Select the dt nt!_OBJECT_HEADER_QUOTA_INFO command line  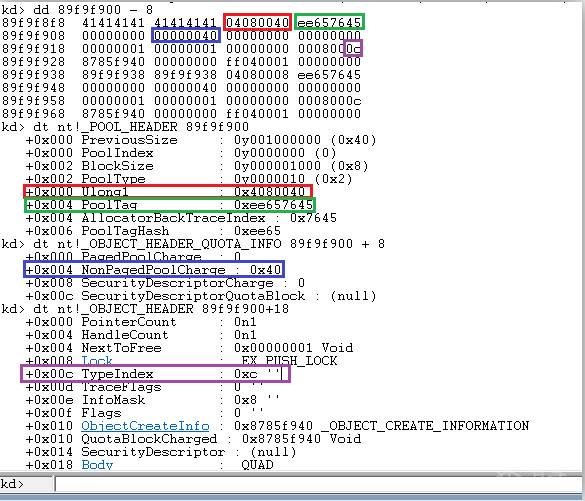pos(193,244)
